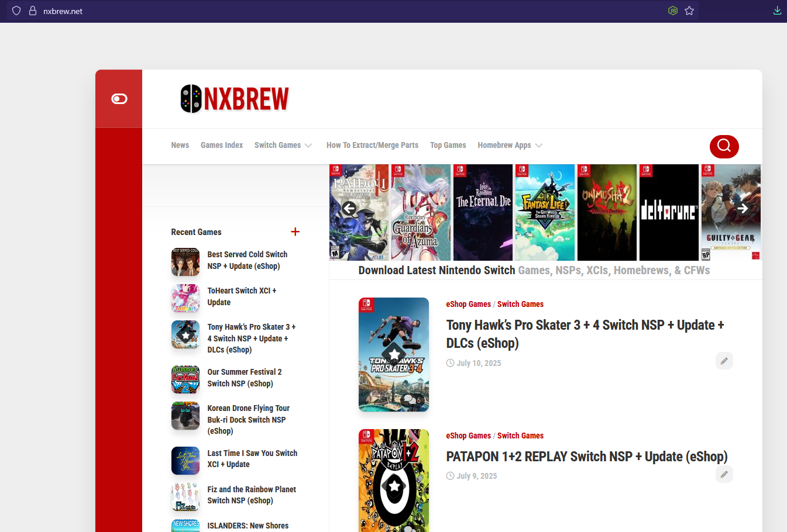Expand Recent Games with the red plus
The width and height of the screenshot is (787, 532).
(295, 232)
